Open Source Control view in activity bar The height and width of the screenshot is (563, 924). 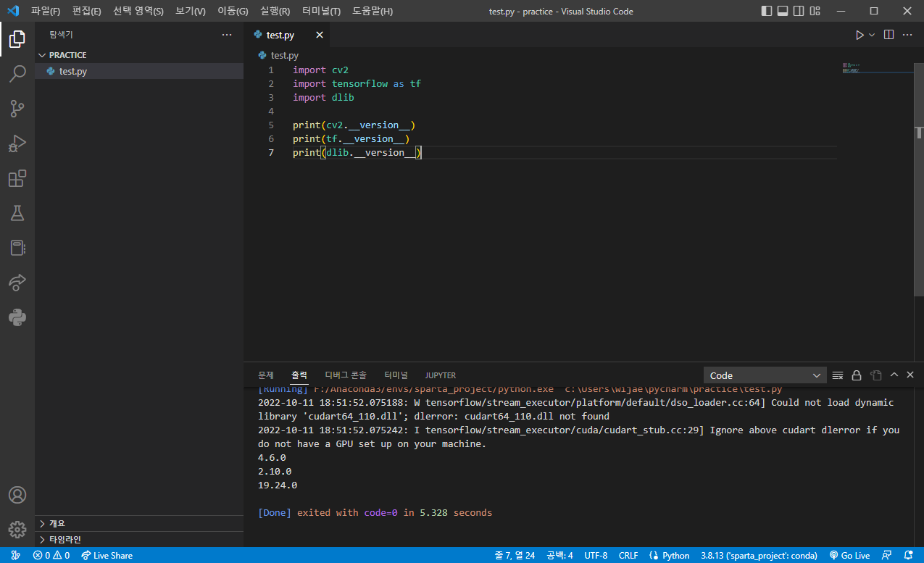(17, 109)
